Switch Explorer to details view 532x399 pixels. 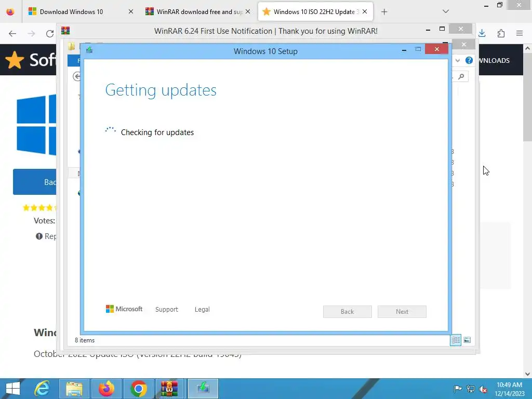(456, 340)
